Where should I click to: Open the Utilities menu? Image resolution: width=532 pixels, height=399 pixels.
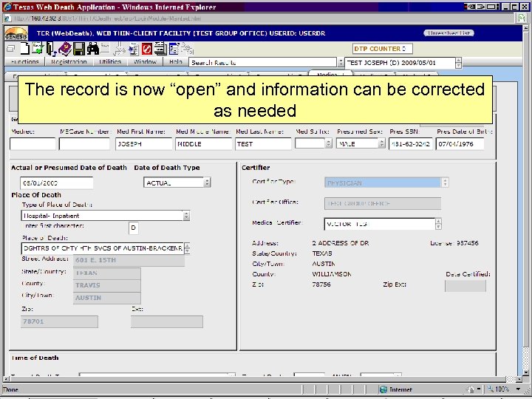110,62
